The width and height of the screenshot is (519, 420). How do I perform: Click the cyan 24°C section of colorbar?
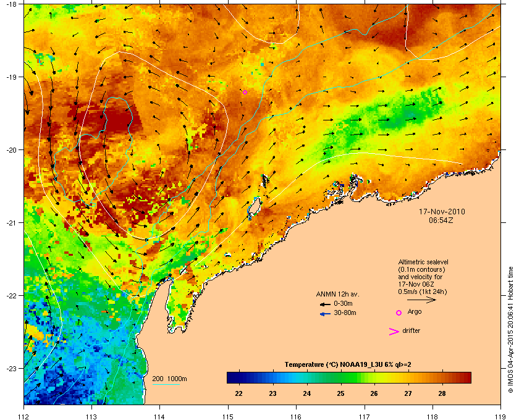tap(307, 377)
